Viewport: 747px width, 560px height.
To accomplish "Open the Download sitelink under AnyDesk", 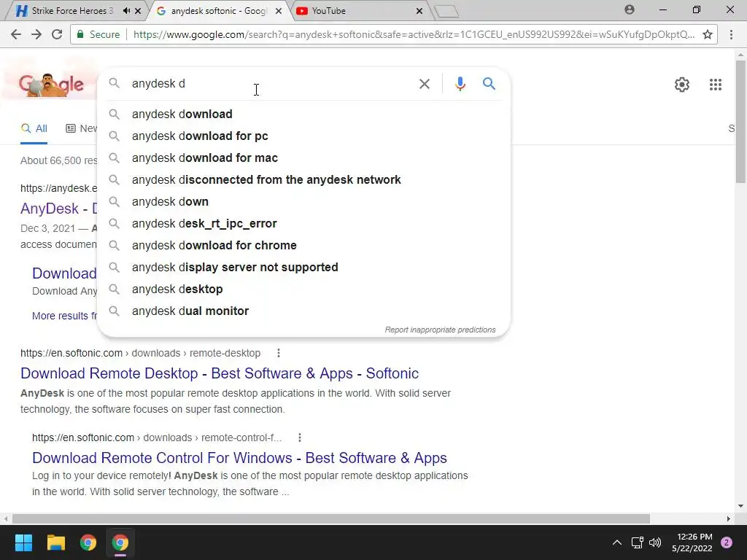I will 64,273.
